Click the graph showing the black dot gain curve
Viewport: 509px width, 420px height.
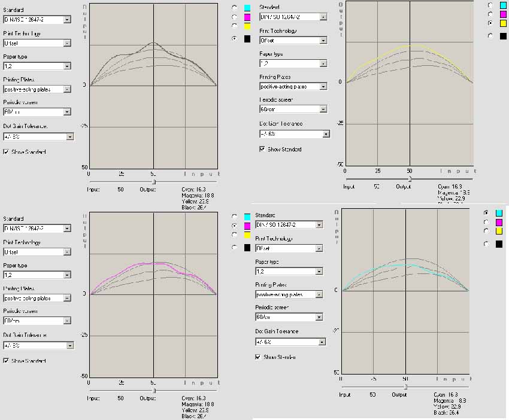pyautogui.click(x=153, y=86)
